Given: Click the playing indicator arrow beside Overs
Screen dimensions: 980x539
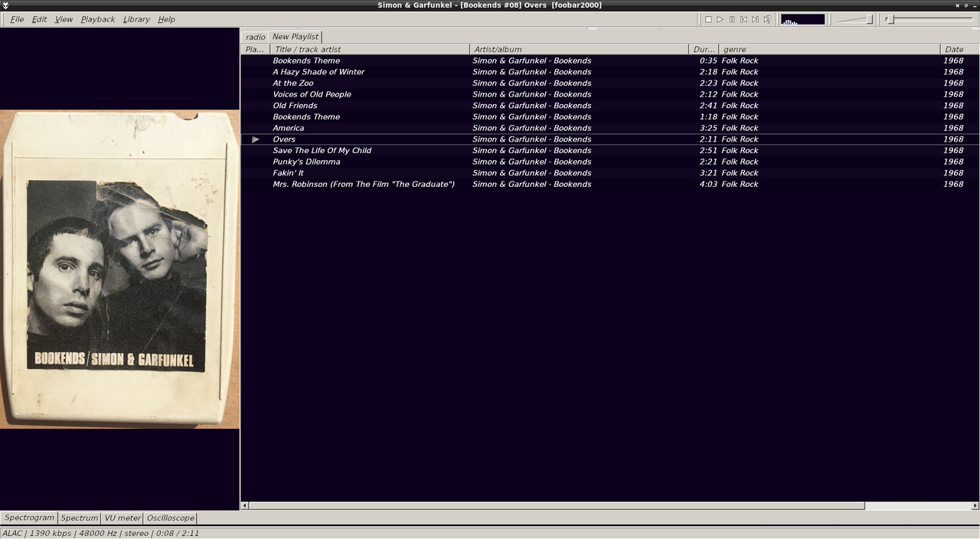Looking at the screenshot, I should pyautogui.click(x=256, y=139).
